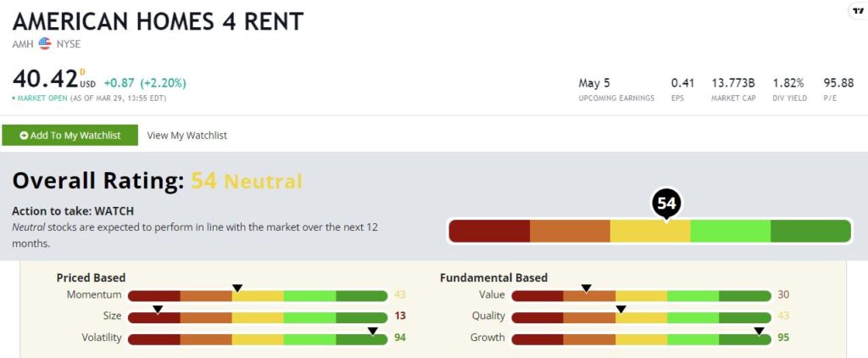
Task: Click the Value gauge triangle marker
Action: 587,288
